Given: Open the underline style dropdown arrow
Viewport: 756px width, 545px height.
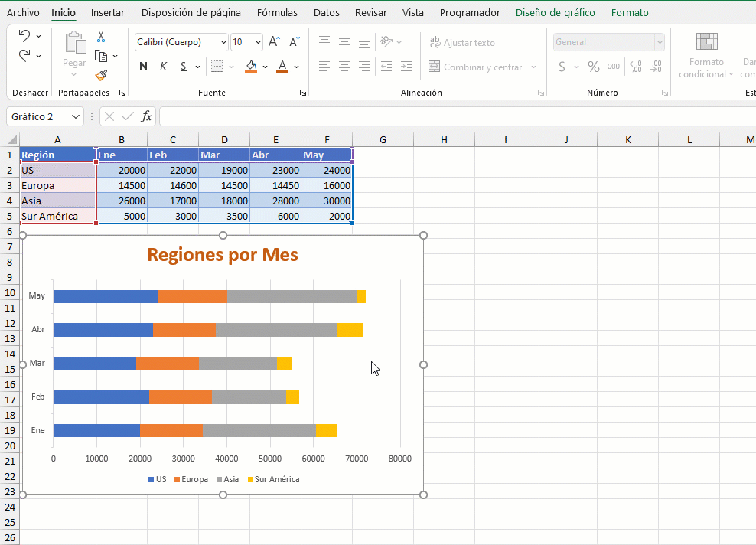Looking at the screenshot, I should [x=197, y=67].
